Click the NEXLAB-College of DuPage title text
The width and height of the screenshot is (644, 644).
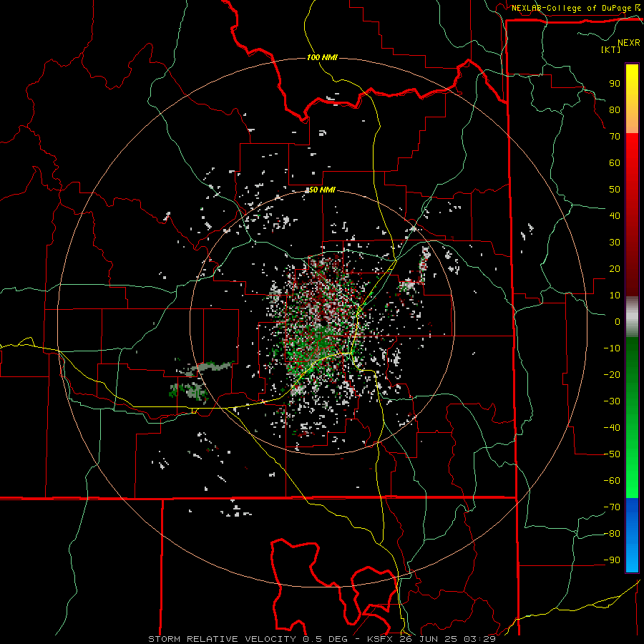point(571,8)
